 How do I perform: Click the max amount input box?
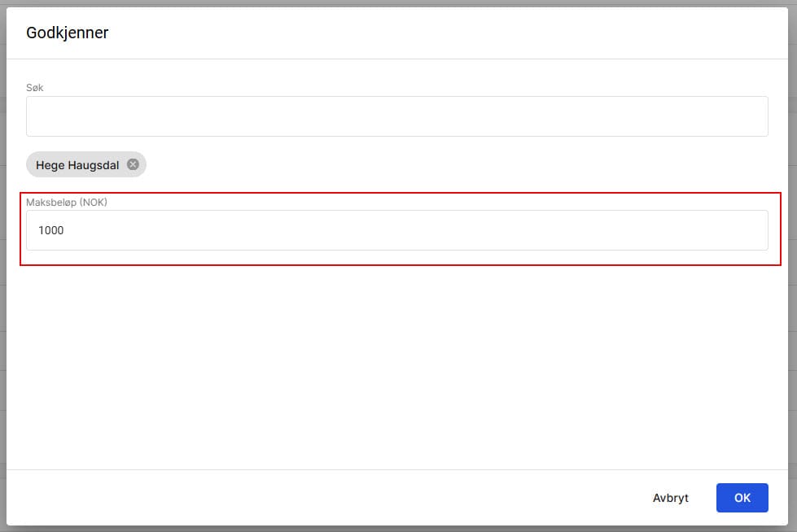(396, 230)
